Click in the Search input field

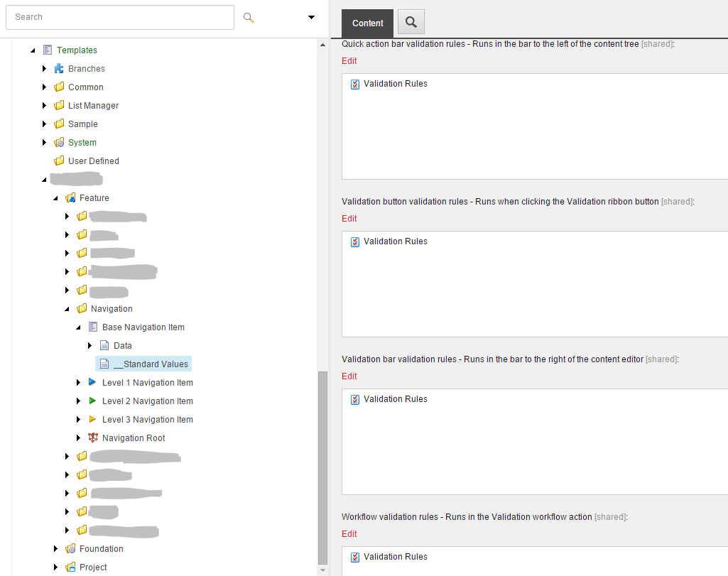tap(119, 17)
